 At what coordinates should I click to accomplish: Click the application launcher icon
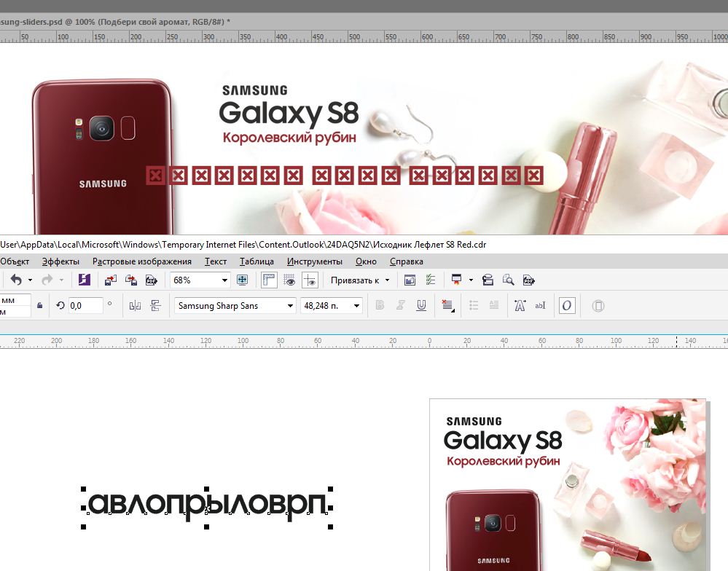[456, 280]
